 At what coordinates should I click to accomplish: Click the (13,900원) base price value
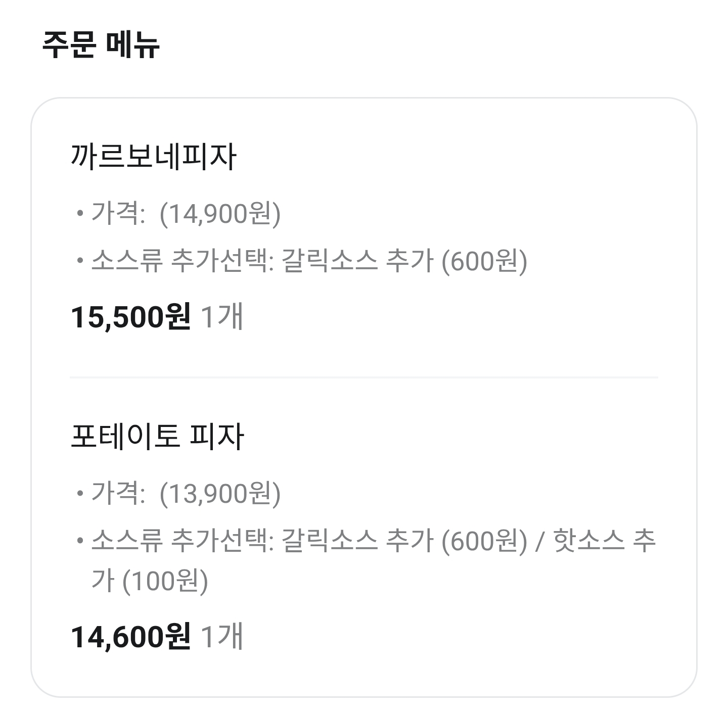(x=220, y=493)
